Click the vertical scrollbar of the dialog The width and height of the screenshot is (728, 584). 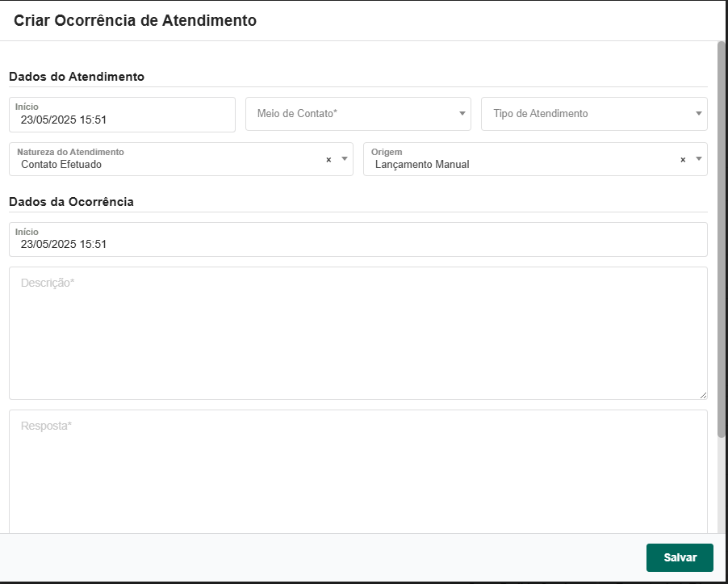(x=722, y=242)
